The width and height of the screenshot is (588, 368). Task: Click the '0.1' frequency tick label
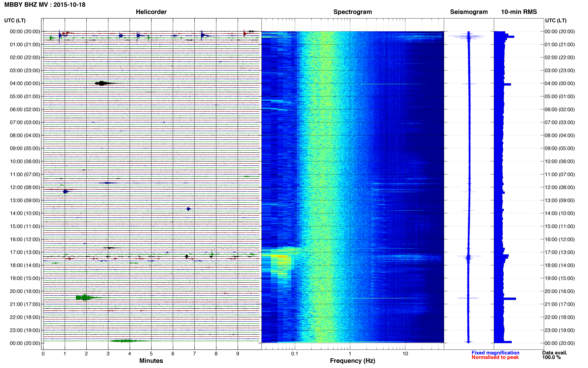295,354
